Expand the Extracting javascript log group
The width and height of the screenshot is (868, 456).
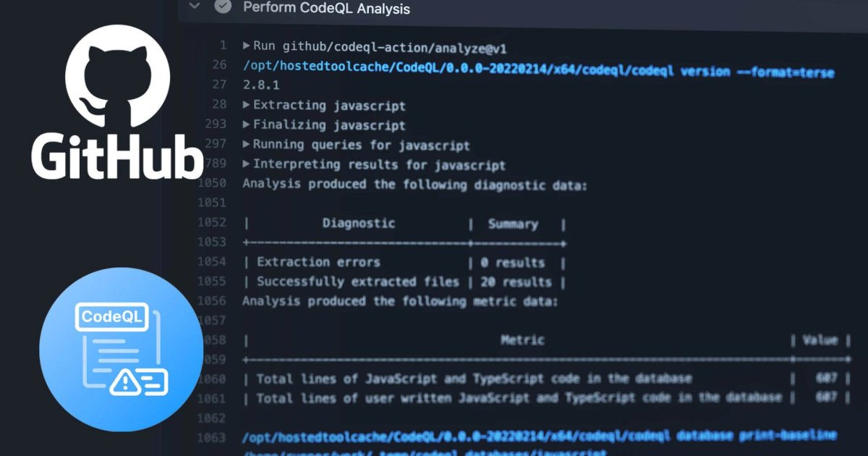click(247, 105)
